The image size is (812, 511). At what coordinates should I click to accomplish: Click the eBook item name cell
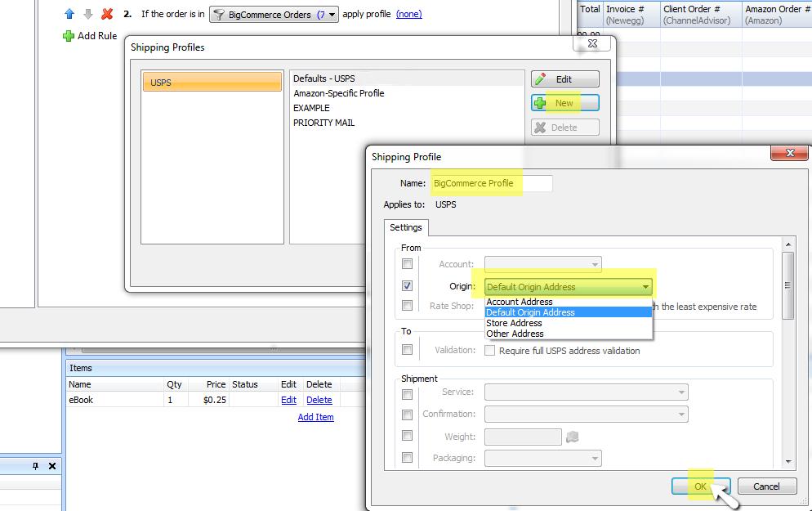click(114, 400)
